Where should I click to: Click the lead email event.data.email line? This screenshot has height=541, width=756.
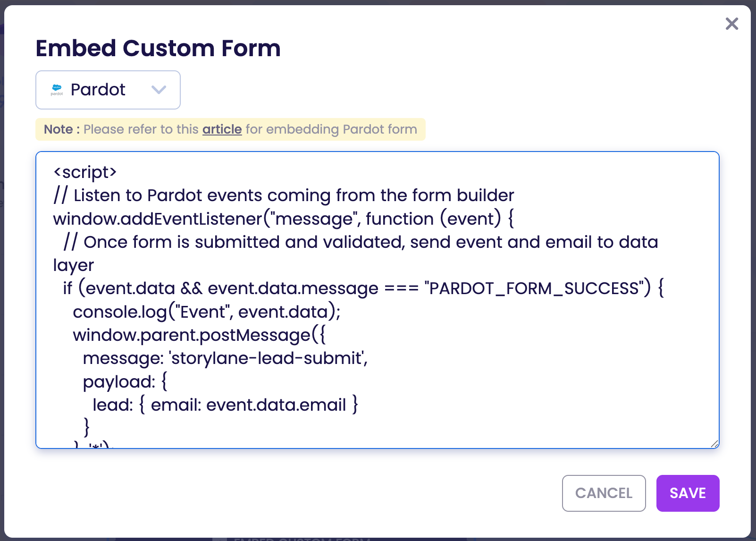[225, 405]
